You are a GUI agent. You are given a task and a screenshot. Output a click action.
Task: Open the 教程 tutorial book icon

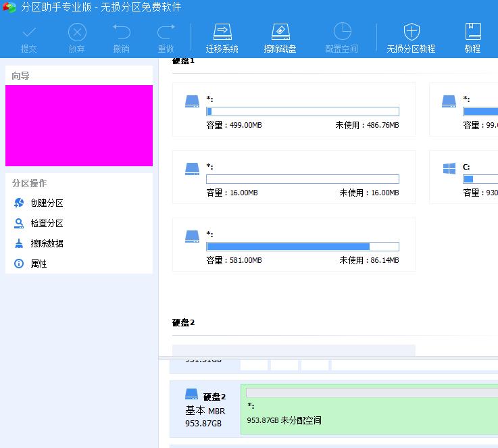tap(473, 32)
